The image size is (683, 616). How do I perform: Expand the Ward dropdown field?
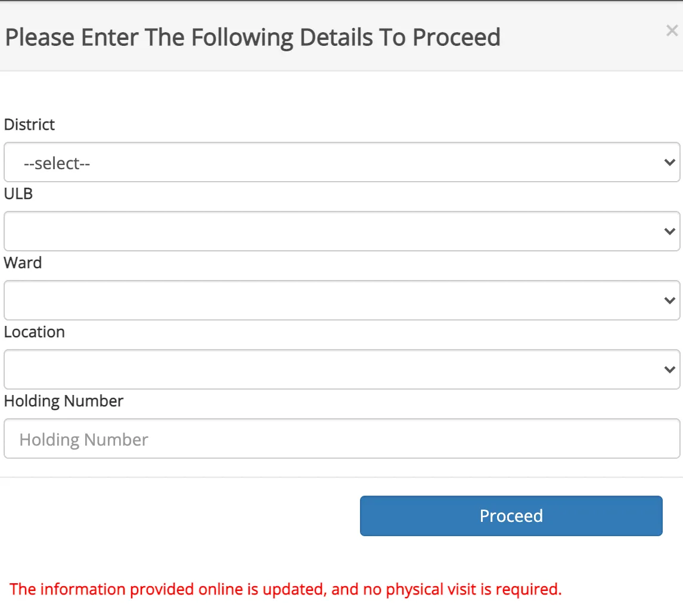[341, 300]
